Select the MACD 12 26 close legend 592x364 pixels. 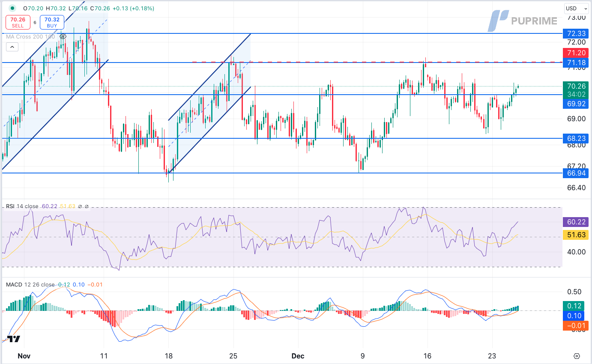[30, 284]
